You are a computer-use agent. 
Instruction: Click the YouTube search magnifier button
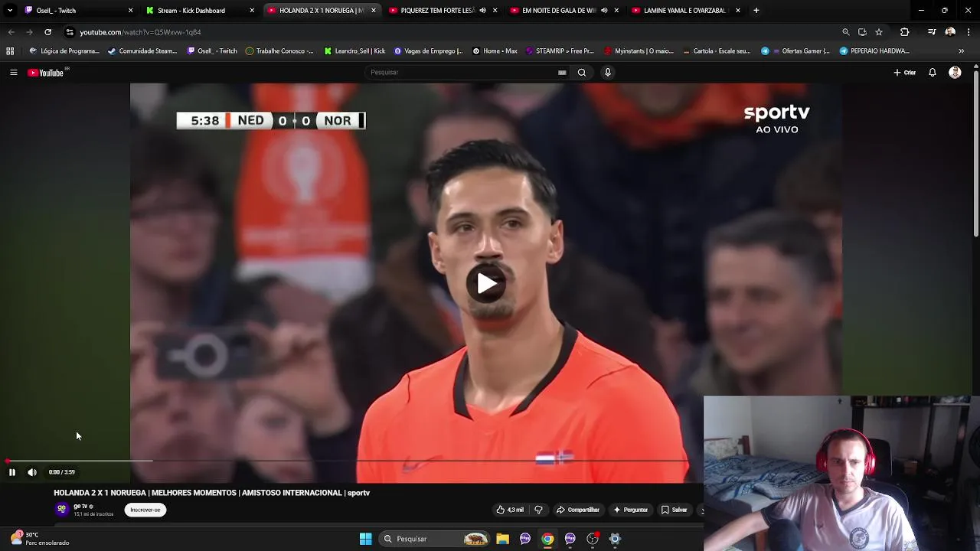(582, 73)
